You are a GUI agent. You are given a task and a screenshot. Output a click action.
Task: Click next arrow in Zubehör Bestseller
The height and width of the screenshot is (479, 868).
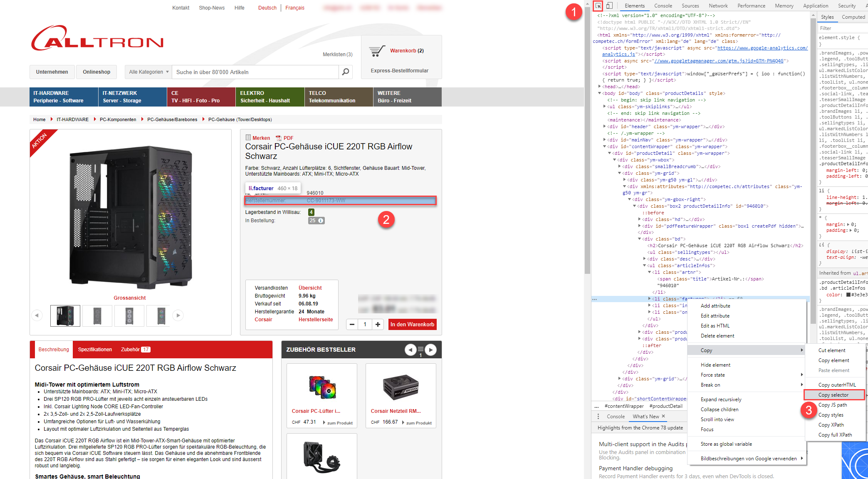pyautogui.click(x=430, y=350)
